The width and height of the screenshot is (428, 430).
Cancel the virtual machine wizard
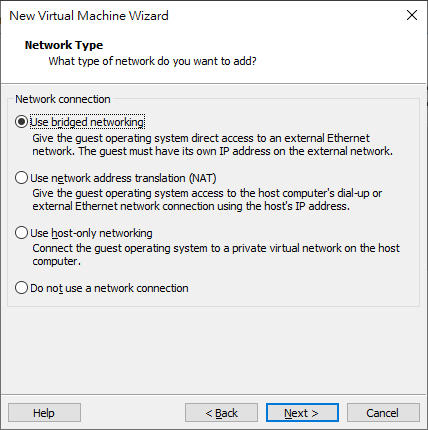click(x=383, y=413)
